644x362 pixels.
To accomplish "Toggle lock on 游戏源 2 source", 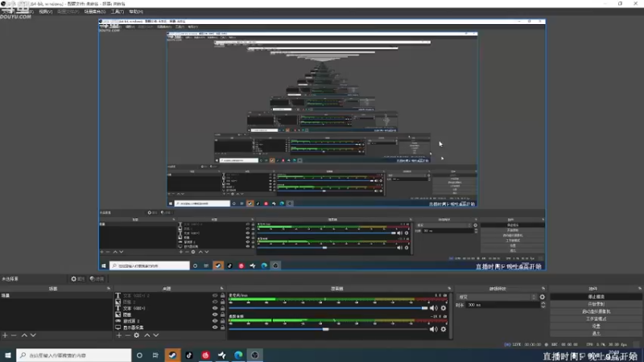I will [223, 321].
